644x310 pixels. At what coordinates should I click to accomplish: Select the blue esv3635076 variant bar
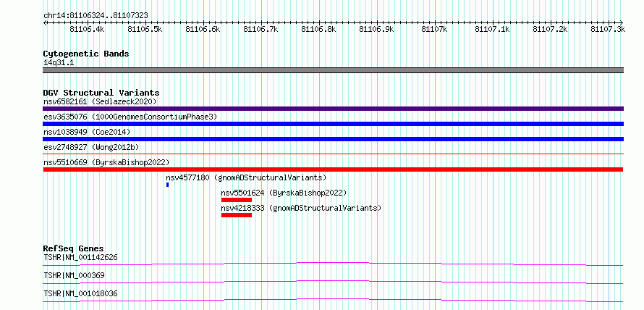click(x=333, y=124)
